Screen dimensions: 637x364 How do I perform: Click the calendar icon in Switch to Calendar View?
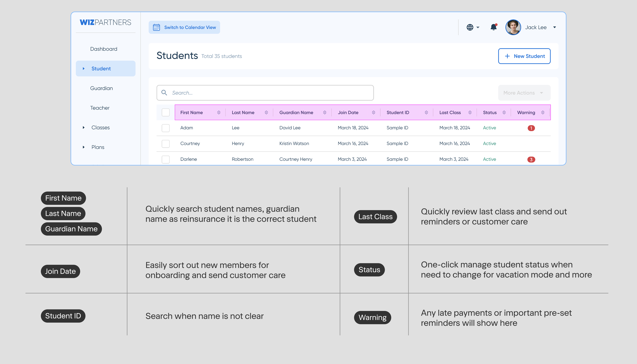[x=156, y=27]
